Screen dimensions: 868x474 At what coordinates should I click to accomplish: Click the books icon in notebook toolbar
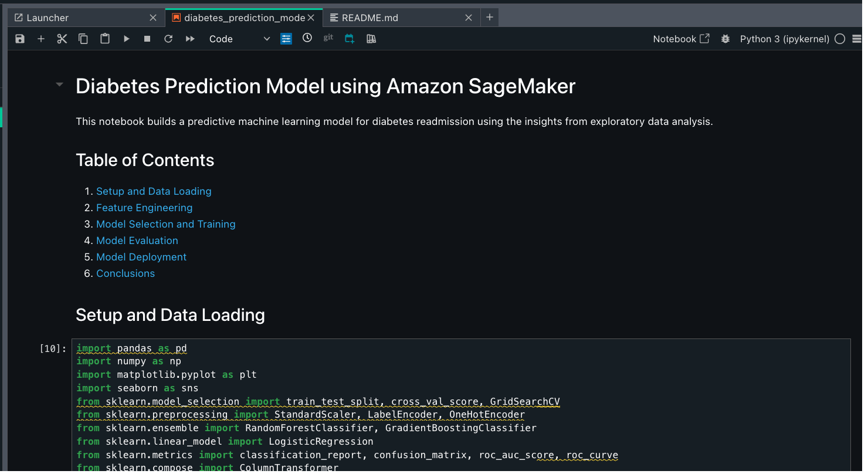click(371, 39)
